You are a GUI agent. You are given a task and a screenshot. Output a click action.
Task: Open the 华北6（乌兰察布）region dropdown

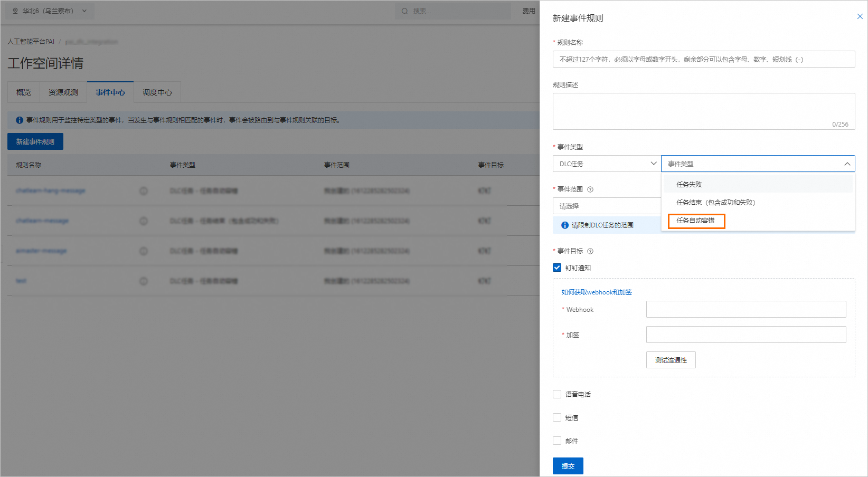click(x=50, y=11)
